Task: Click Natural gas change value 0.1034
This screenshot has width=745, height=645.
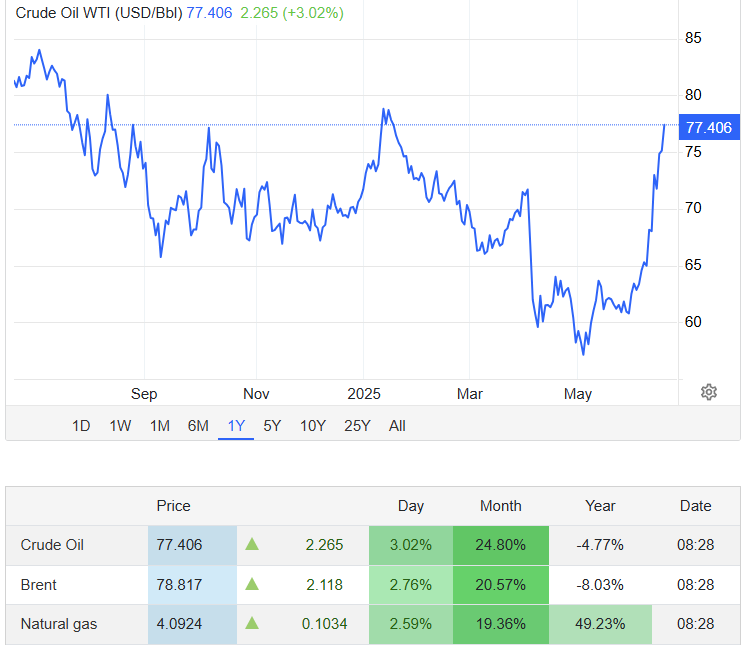Action: pos(325,624)
